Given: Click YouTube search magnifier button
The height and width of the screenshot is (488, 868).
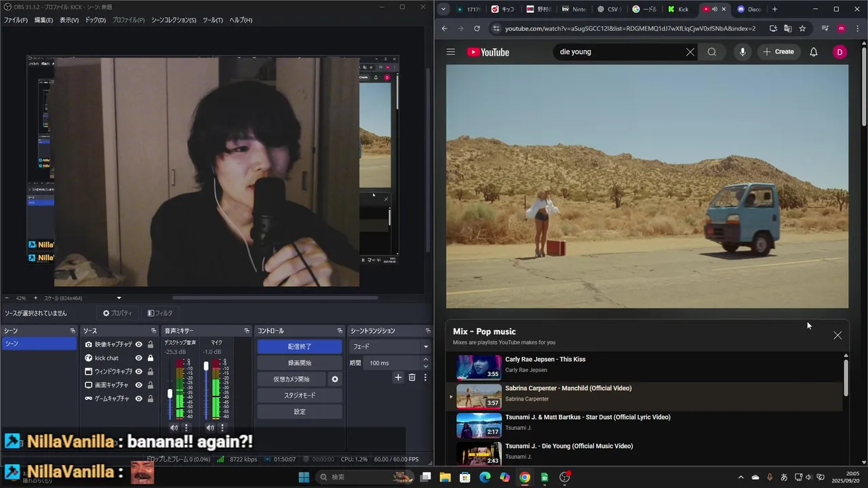Looking at the screenshot, I should 711,52.
